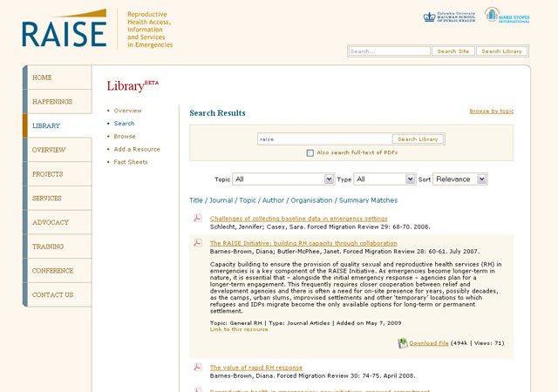Click Link to this resource
The image size is (558, 392).
239,329
